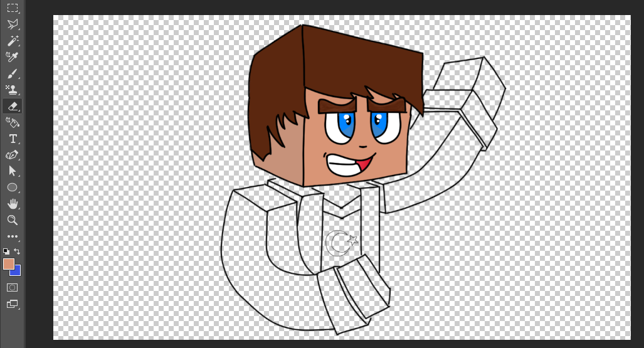Image resolution: width=644 pixels, height=348 pixels.
Task: Select the Eyedropper tool
Action: coord(13,56)
